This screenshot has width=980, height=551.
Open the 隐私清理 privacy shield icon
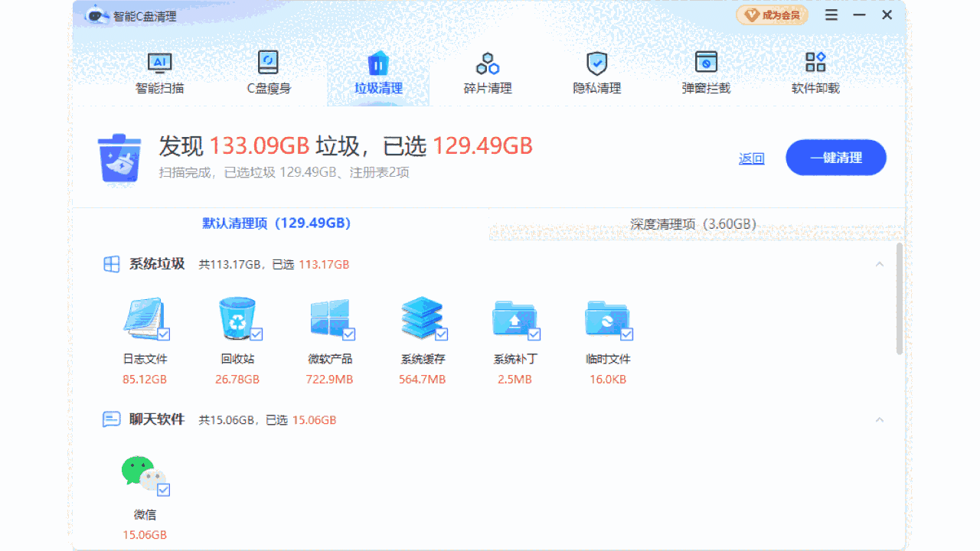(x=596, y=63)
